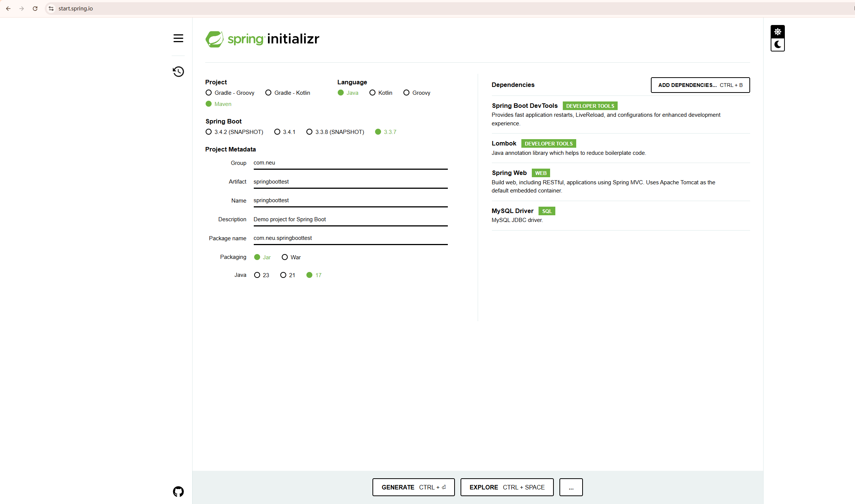Click the Artifact input field
The width and height of the screenshot is (855, 504).
[350, 182]
